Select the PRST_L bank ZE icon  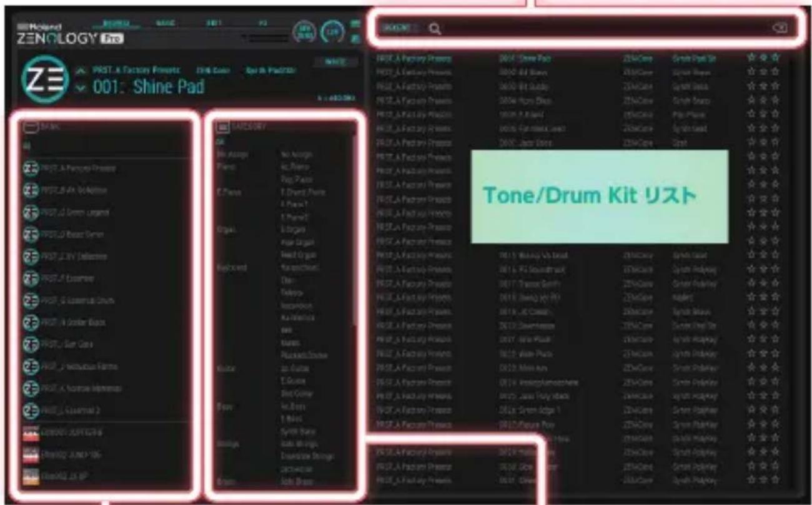click(31, 410)
